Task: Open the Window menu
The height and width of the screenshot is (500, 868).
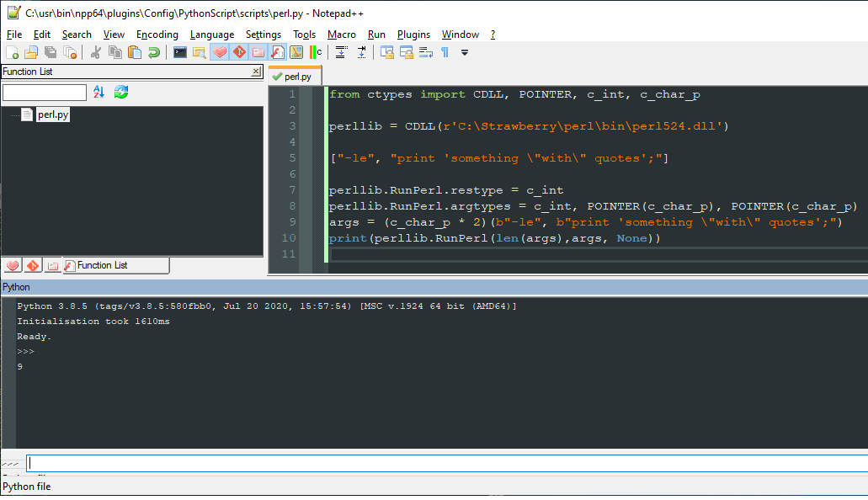Action: point(460,35)
